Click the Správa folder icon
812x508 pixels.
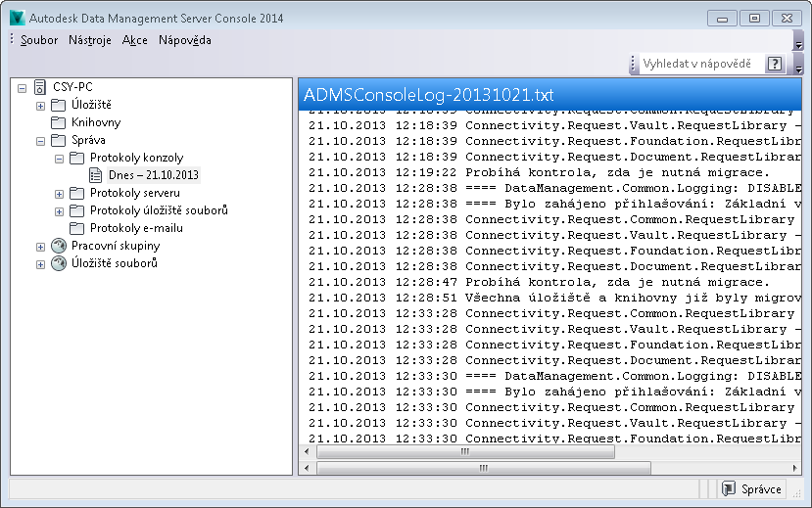point(58,140)
